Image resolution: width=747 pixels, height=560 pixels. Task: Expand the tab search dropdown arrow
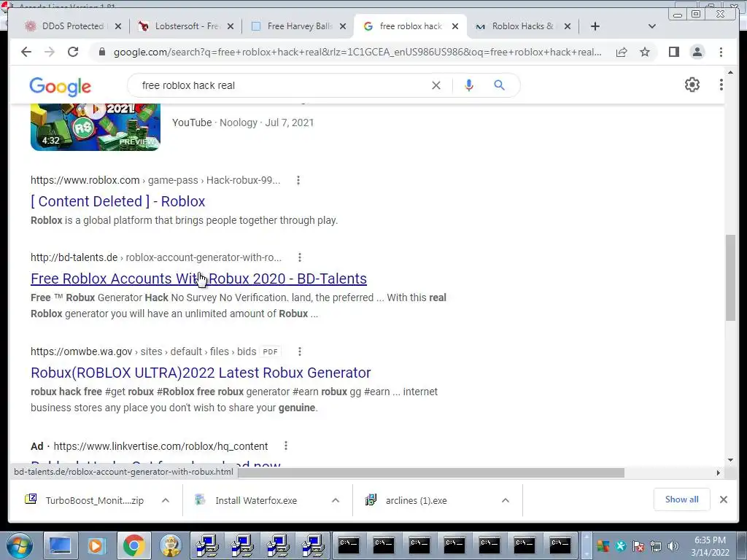click(652, 26)
